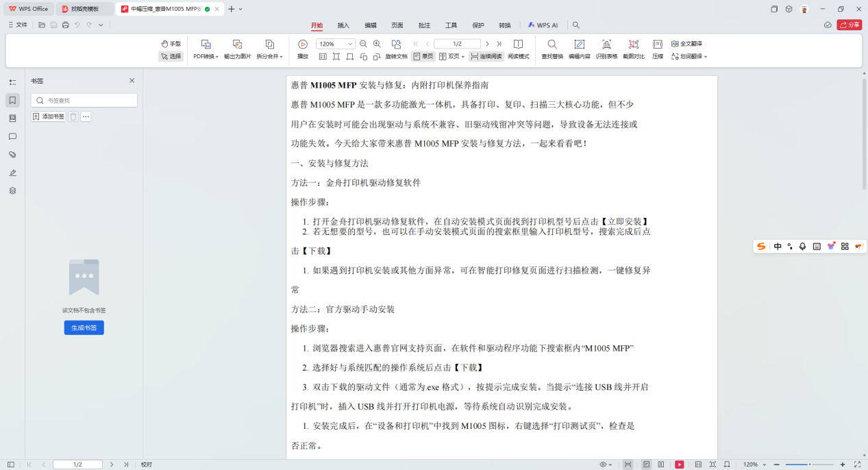868x470 pixels.
Task: Open the Bookmarks sidebar icon
Action: pos(12,101)
